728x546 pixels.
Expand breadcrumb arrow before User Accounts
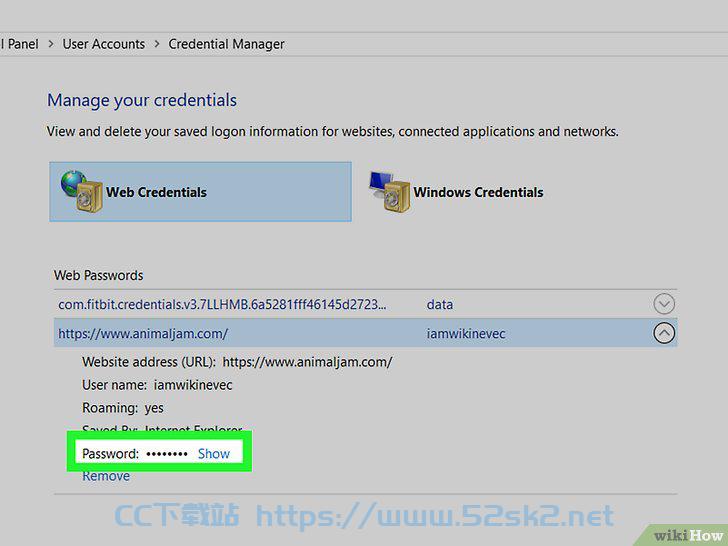pyautogui.click(x=51, y=44)
